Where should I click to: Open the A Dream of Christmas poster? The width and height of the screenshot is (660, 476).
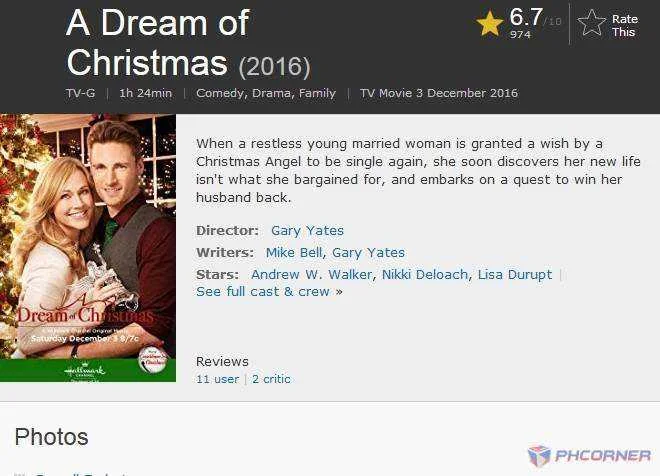(x=88, y=248)
